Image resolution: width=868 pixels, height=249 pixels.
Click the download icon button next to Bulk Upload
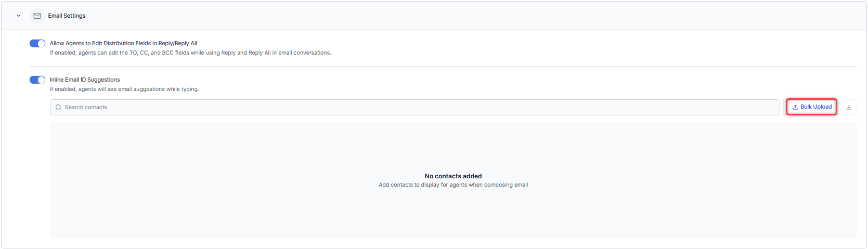[x=849, y=107]
